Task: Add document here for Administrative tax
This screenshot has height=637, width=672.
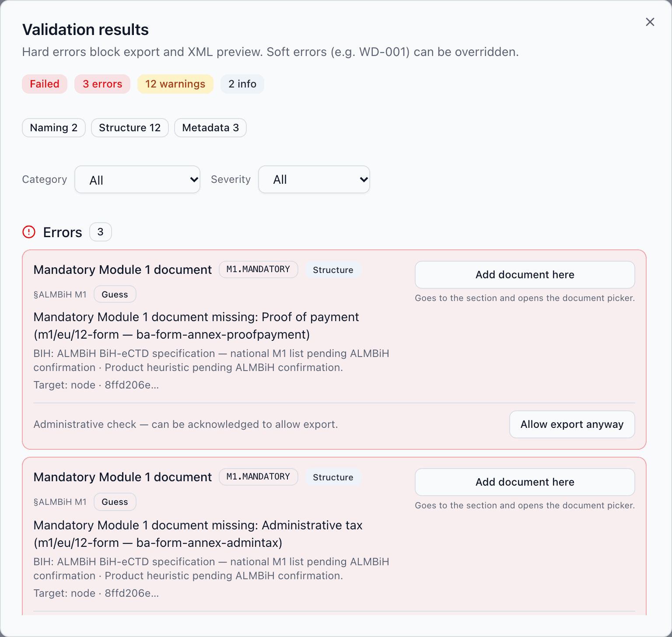Action: point(525,482)
